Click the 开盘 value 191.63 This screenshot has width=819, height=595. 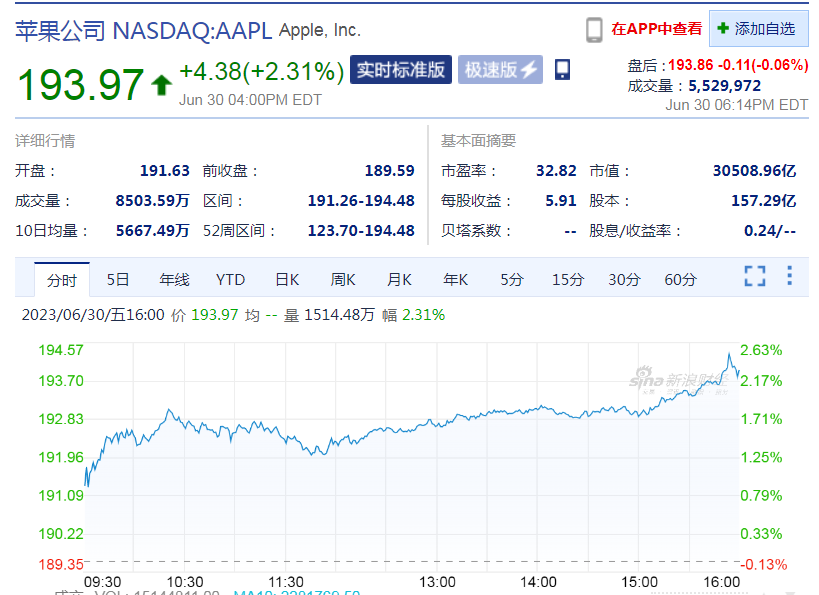pos(165,171)
